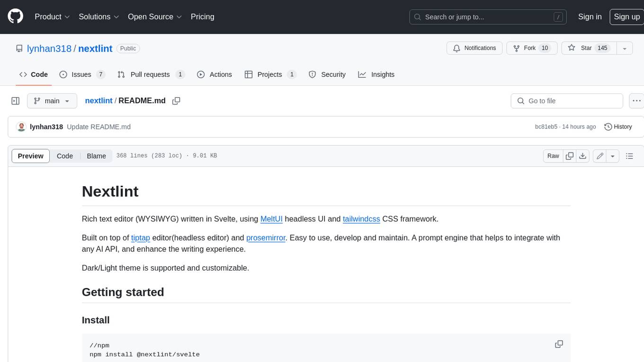Screen dimensions: 644x362
Task: Copy the npm install code block
Action: [x=559, y=344]
